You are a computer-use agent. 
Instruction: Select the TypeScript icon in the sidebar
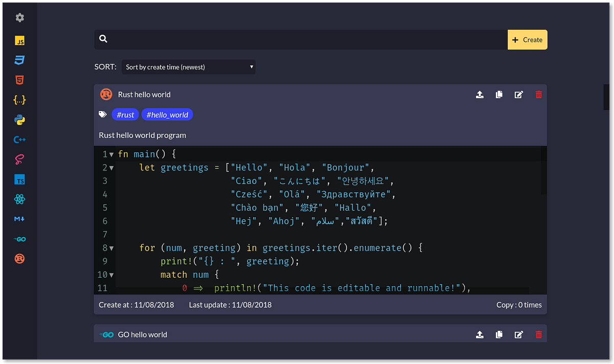tap(19, 179)
